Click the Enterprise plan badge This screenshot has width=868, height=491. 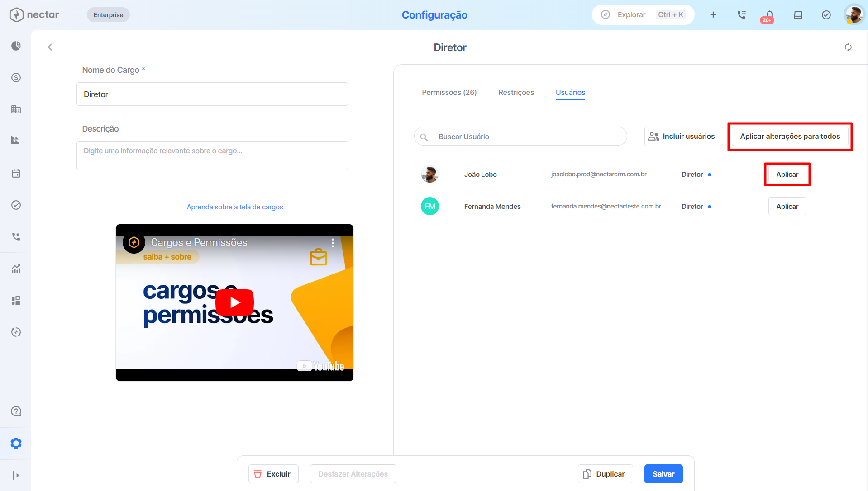coord(108,15)
